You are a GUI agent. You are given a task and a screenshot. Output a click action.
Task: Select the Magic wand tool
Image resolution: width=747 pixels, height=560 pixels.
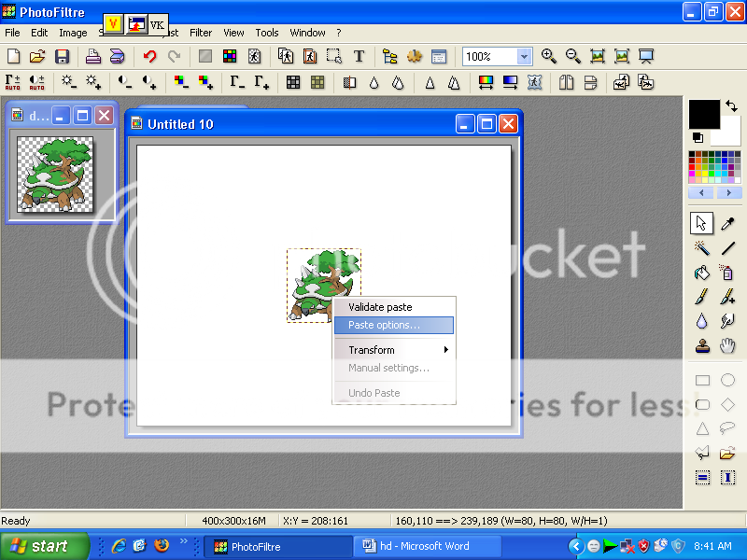702,248
